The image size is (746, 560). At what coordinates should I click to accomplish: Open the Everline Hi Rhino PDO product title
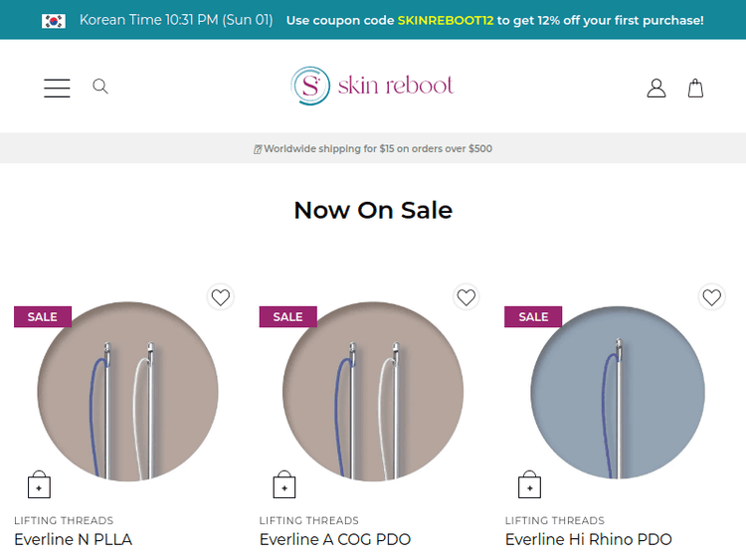[589, 539]
